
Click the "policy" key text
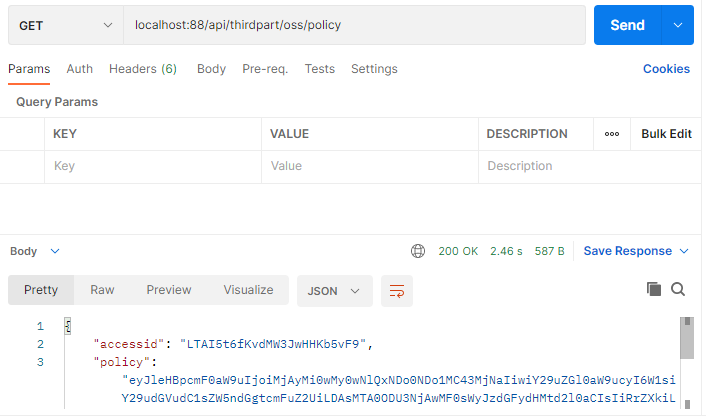[122, 362]
